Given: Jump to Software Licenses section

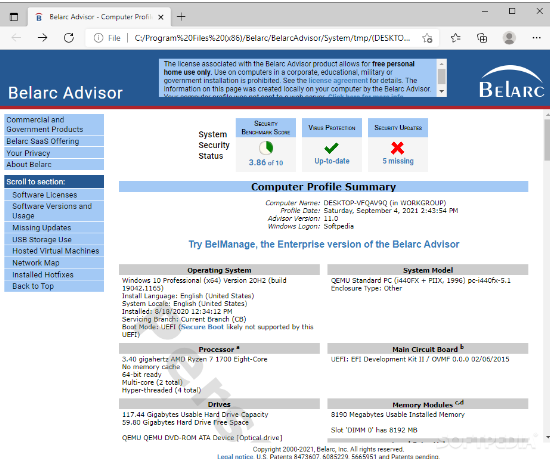Looking at the screenshot, I should 54,195.
